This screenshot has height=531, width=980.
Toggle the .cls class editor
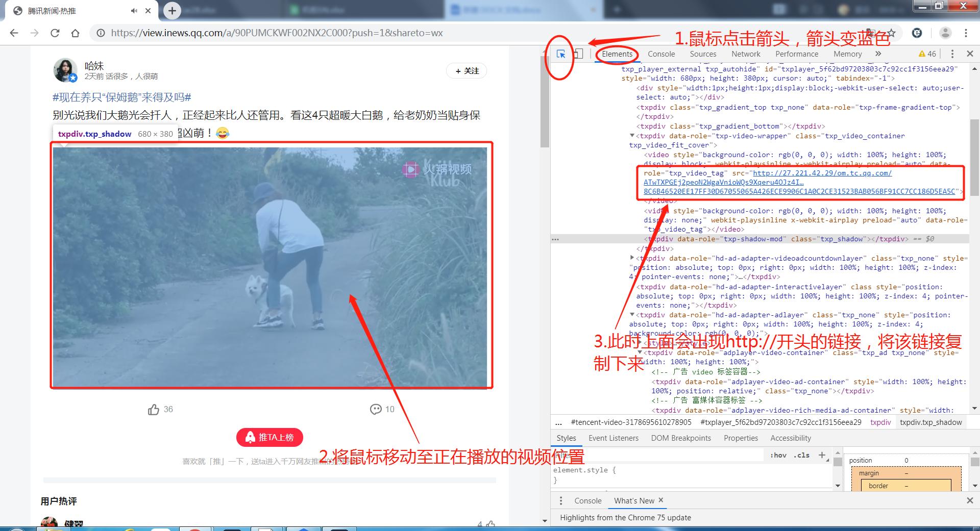pyautogui.click(x=801, y=456)
